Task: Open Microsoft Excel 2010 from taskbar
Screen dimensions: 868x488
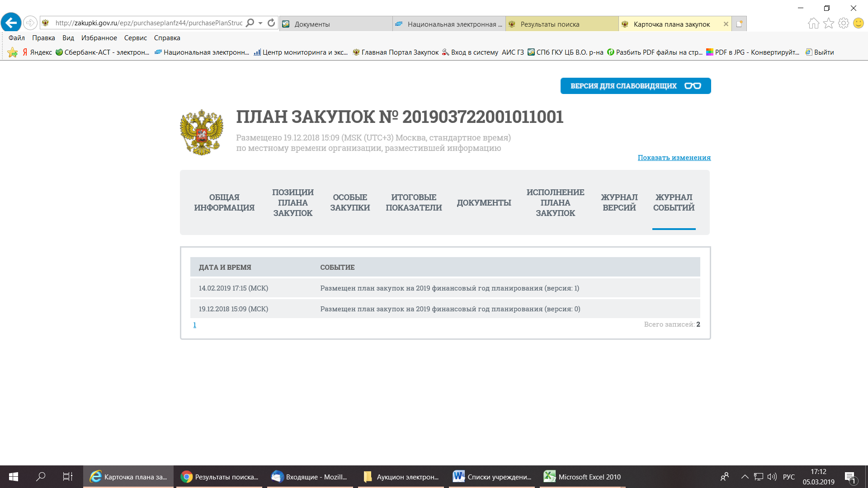Action: [x=582, y=477]
